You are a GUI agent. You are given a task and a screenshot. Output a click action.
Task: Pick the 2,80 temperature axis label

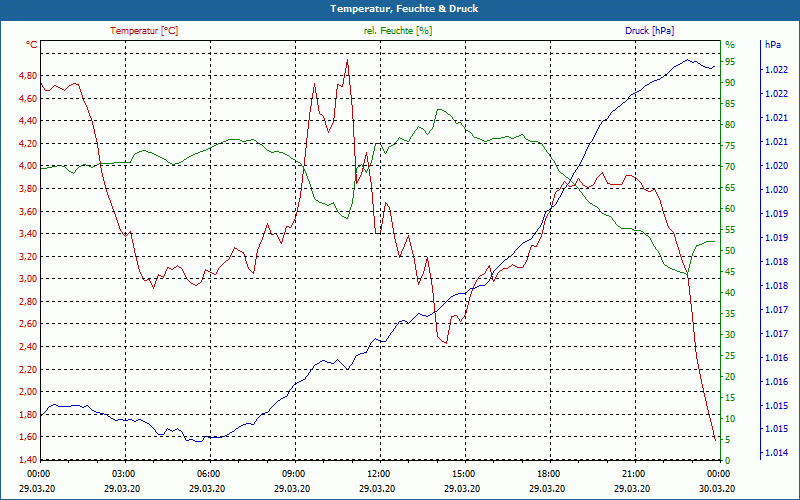tap(28, 301)
